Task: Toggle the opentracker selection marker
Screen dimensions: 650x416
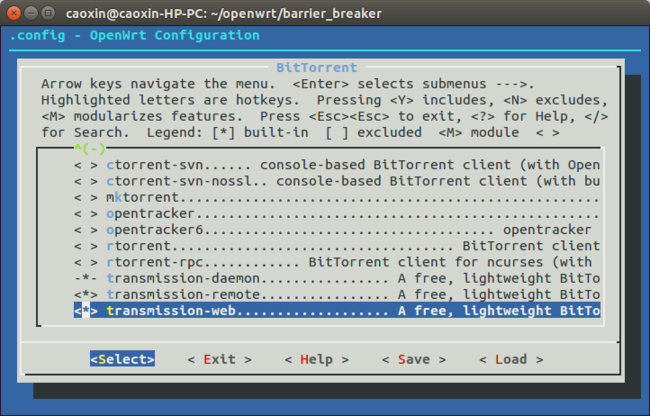Action: click(86, 213)
